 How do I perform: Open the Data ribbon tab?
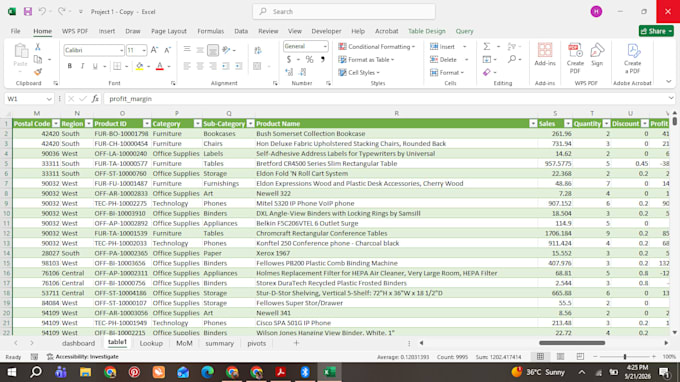241,31
